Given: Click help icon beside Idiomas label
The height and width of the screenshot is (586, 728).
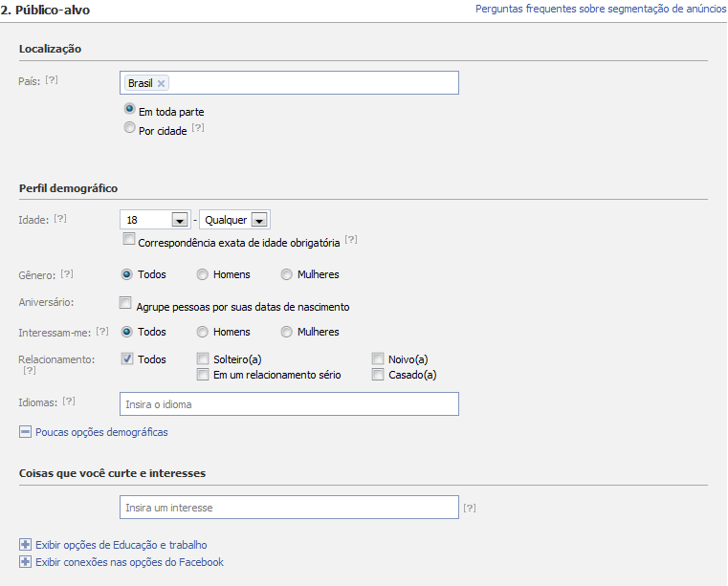Looking at the screenshot, I should 69,402.
